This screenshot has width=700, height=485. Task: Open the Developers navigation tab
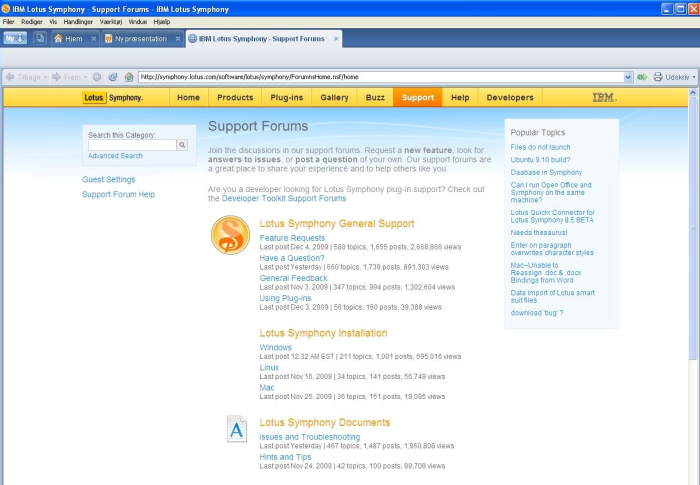[x=510, y=97]
